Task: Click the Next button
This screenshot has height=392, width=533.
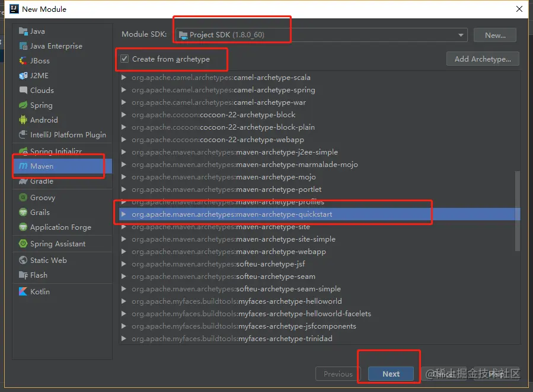Action: (391, 374)
